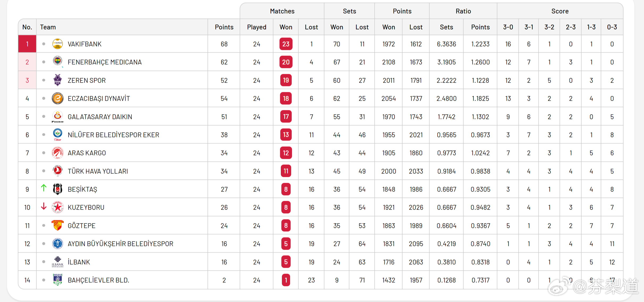Click VakıfBank's red 23 wins badge

click(286, 44)
